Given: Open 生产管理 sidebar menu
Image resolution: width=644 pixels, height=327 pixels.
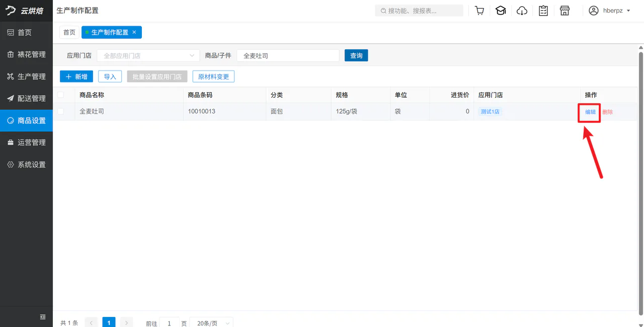Looking at the screenshot, I should [26, 76].
